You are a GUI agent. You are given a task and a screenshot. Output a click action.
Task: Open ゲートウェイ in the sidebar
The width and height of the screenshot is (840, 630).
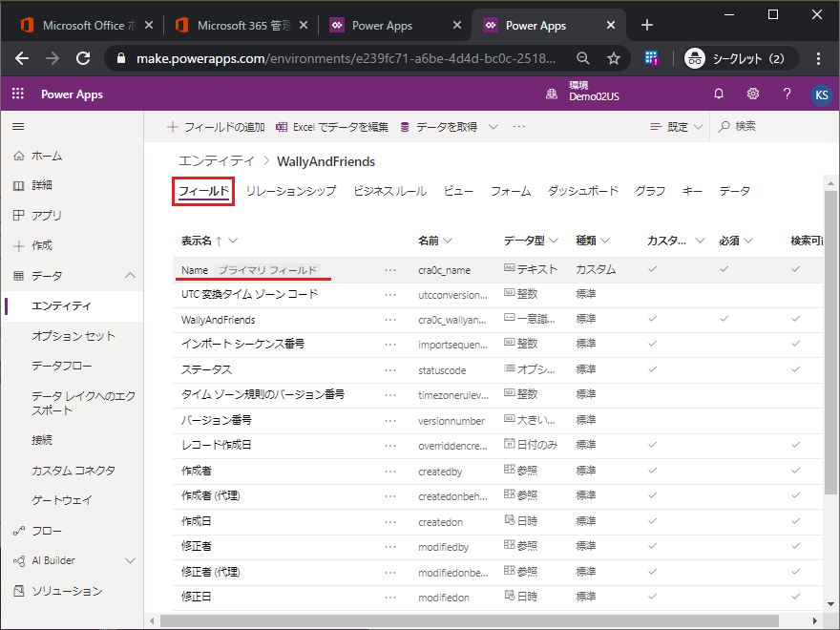tap(62, 500)
